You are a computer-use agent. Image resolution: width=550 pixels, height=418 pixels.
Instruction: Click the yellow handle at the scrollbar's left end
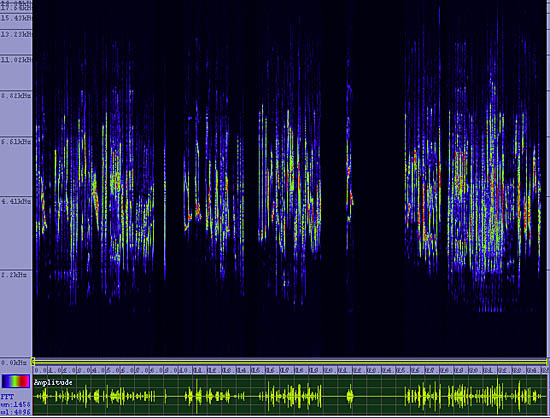[x=33, y=362]
